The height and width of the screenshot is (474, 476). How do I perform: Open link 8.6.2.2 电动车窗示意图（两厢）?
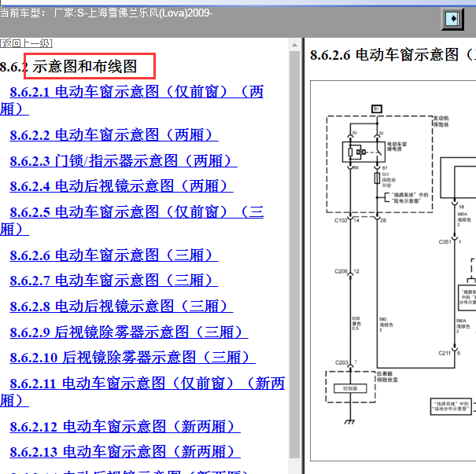click(113, 135)
